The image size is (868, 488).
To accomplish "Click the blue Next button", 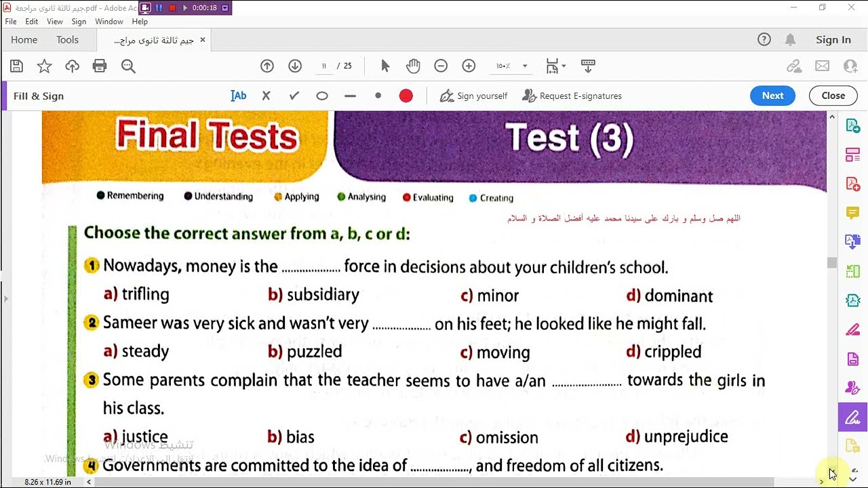I will coord(772,96).
